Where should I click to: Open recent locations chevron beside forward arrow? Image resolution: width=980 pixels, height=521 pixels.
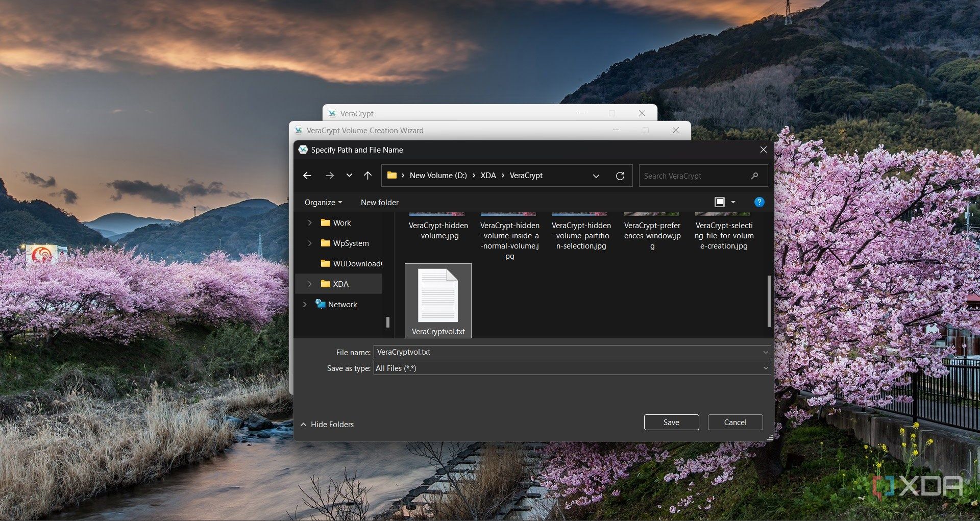(349, 176)
